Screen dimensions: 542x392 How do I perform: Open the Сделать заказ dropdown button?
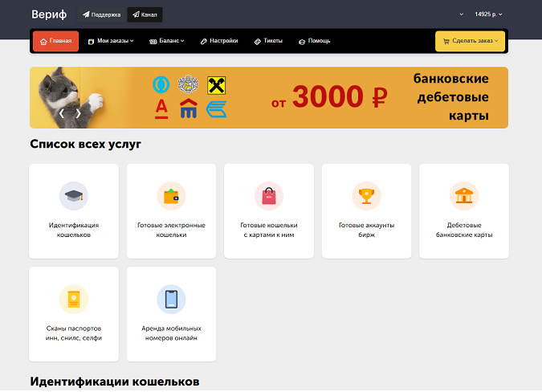coord(470,41)
